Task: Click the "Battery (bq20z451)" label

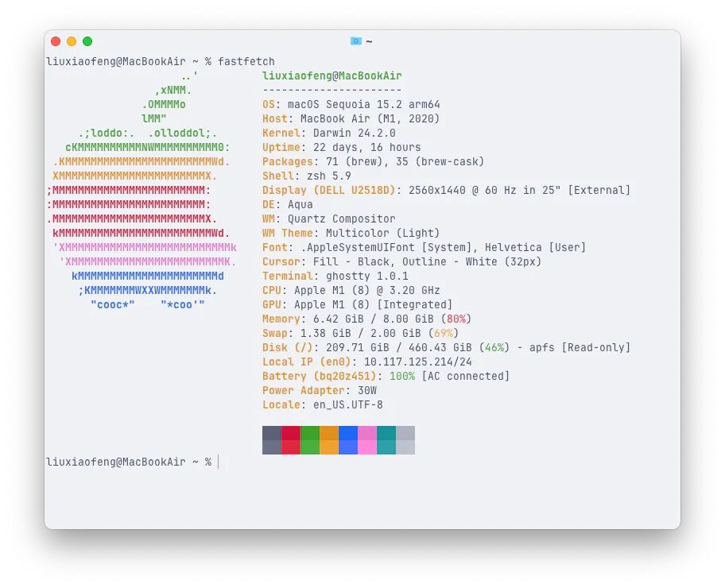Action: pyautogui.click(x=320, y=377)
